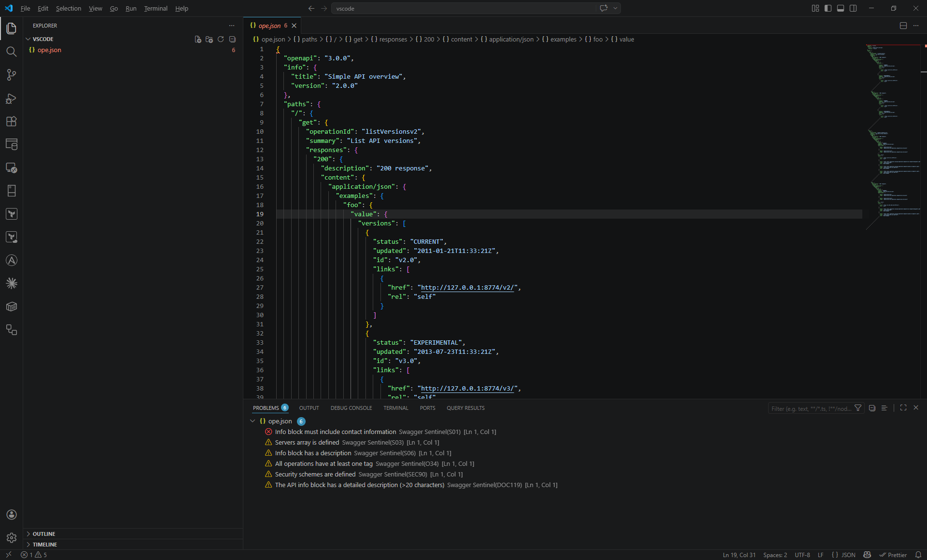Viewport: 927px width, 560px height.
Task: Toggle the Panel visibility from the title bar
Action: click(x=840, y=8)
